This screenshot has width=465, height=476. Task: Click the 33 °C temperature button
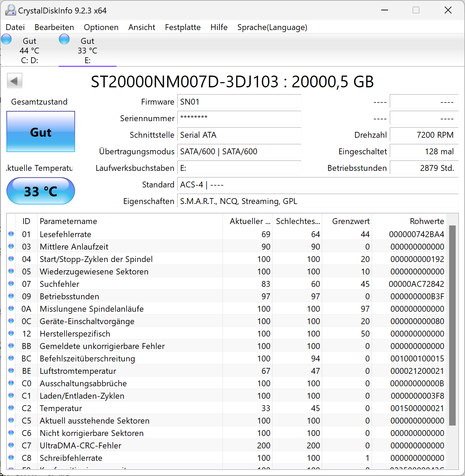[x=41, y=191]
